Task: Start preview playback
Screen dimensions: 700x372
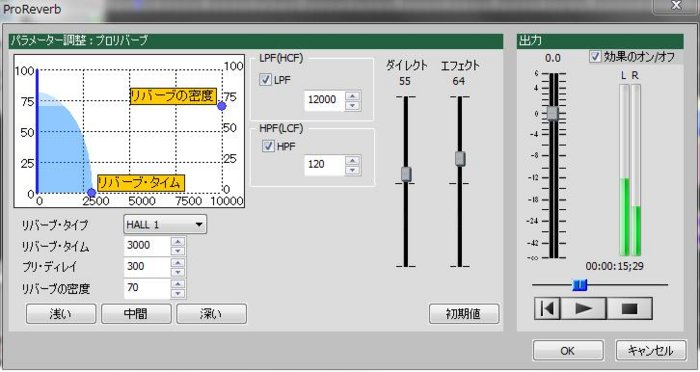Action: tap(583, 309)
